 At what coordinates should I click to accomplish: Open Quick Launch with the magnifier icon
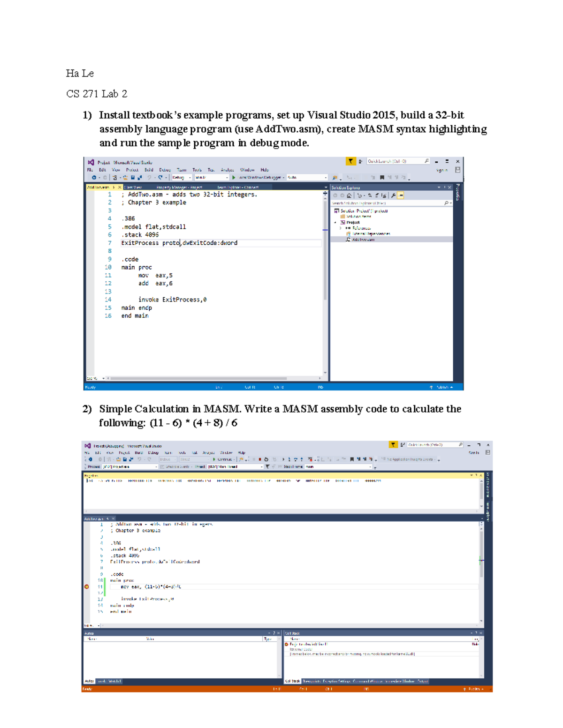(426, 162)
